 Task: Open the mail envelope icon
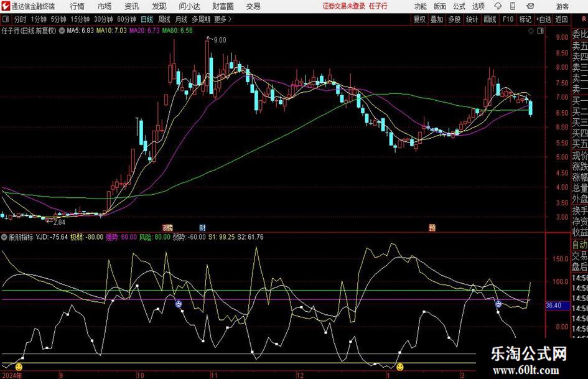(530, 6)
